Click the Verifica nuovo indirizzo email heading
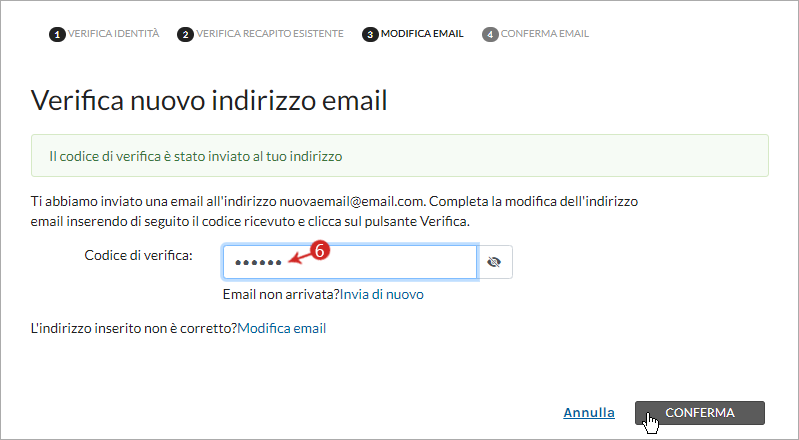799x440 pixels. point(209,100)
